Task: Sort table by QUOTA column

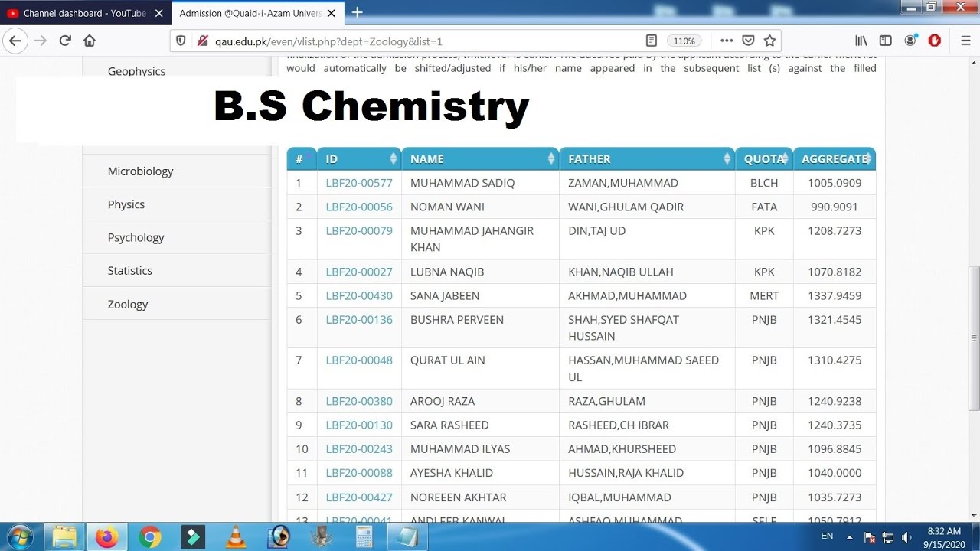Action: tap(764, 158)
